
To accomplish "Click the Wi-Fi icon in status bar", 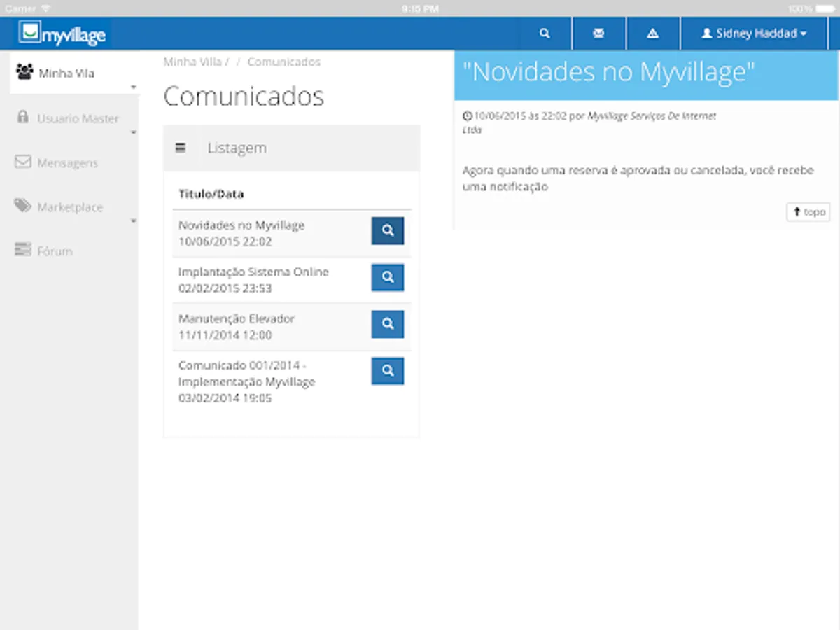I will point(45,8).
